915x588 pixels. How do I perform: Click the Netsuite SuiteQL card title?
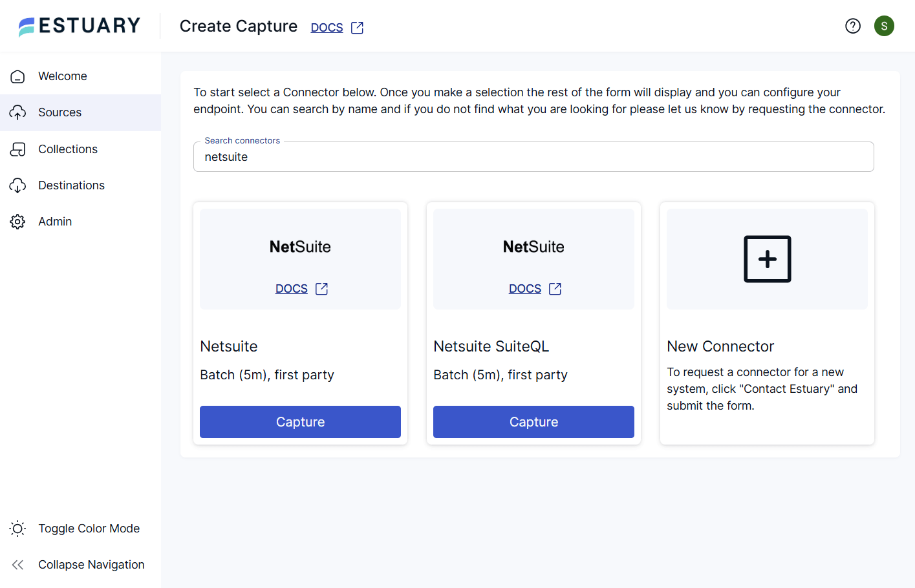click(491, 346)
